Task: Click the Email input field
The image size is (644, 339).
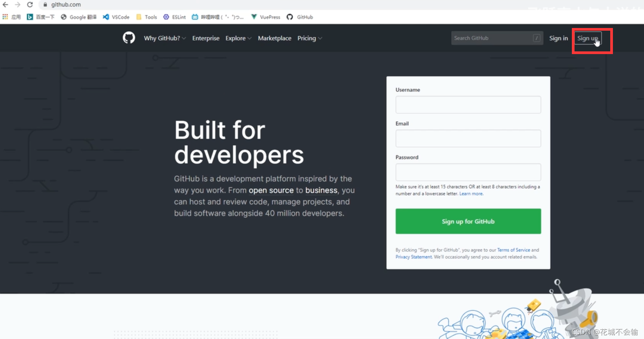Action: coord(468,138)
